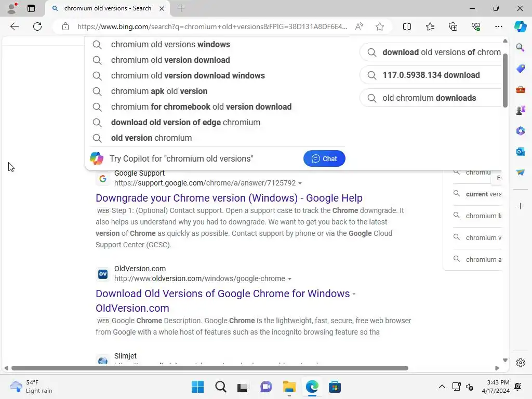Add a sidebar app with plus
Image resolution: width=532 pixels, height=399 pixels.
(x=520, y=206)
